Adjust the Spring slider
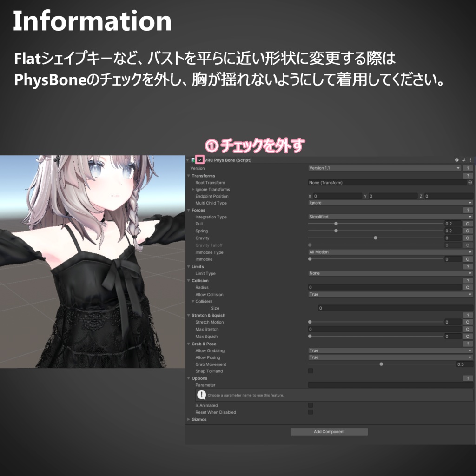Viewport: 476px width, 476px height. pos(336,231)
